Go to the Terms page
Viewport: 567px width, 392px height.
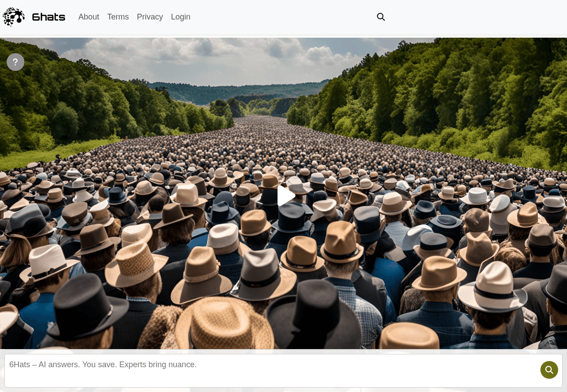point(118,17)
